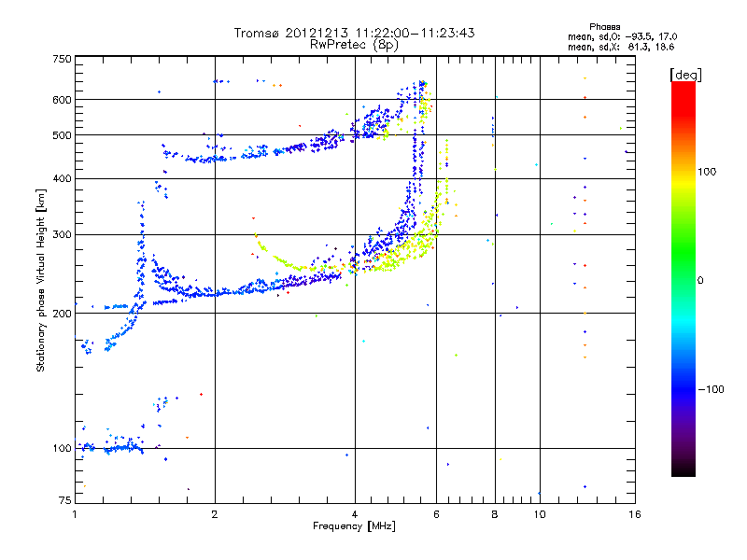Viewport: 747px width, 560px height.
Task: Click the phase colorbar gradient strip
Action: [x=684, y=278]
